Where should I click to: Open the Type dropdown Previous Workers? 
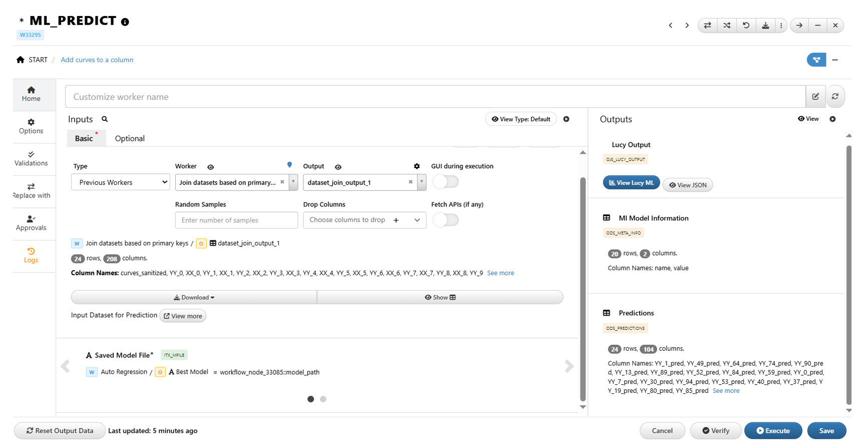coord(121,182)
